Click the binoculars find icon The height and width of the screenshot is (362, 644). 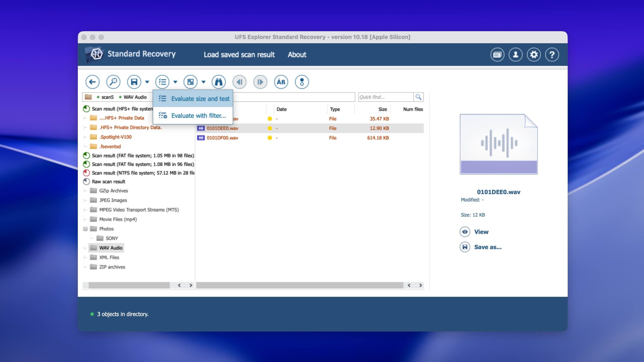tap(218, 82)
